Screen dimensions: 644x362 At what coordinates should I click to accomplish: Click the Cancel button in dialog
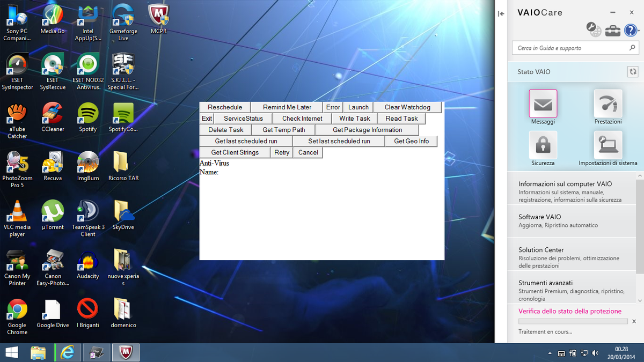(308, 152)
